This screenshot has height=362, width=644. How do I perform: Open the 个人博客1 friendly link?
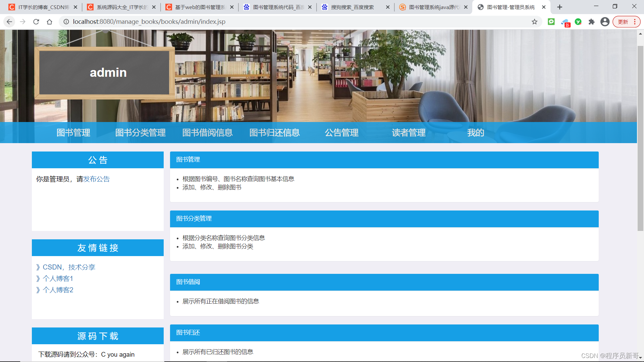click(x=58, y=278)
